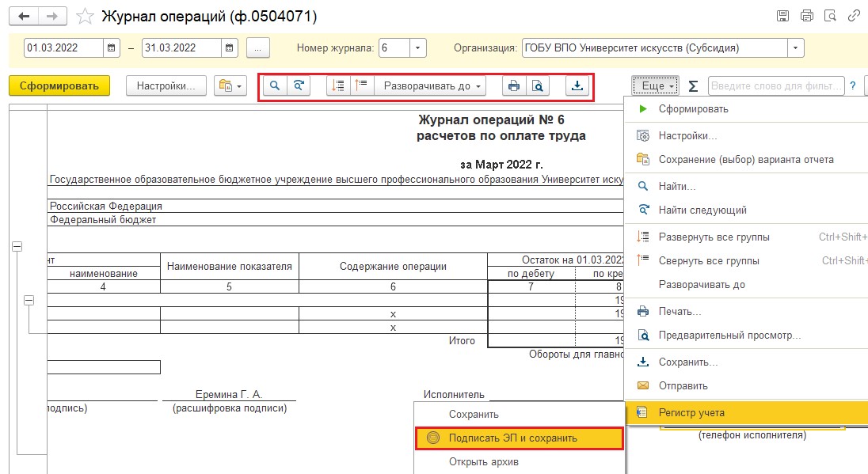The image size is (868, 474).
Task: Choose Сохранить in the submenu
Action: pyautogui.click(x=519, y=415)
